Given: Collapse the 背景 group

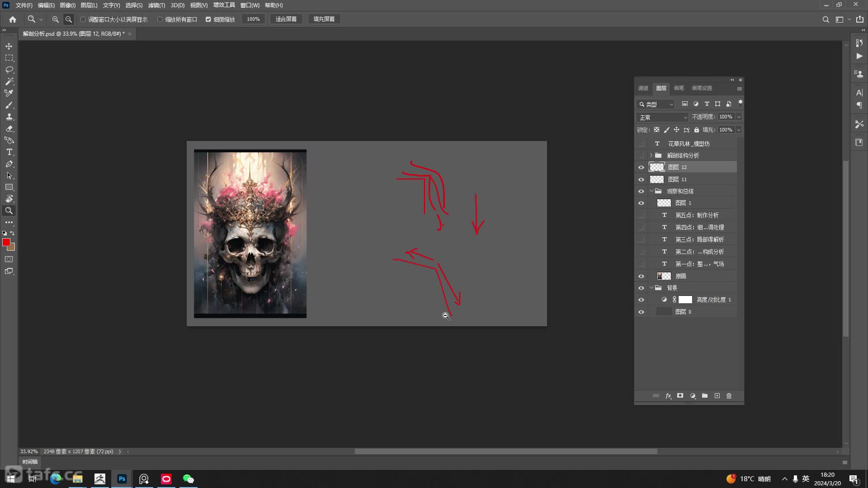Looking at the screenshot, I should click(x=651, y=288).
